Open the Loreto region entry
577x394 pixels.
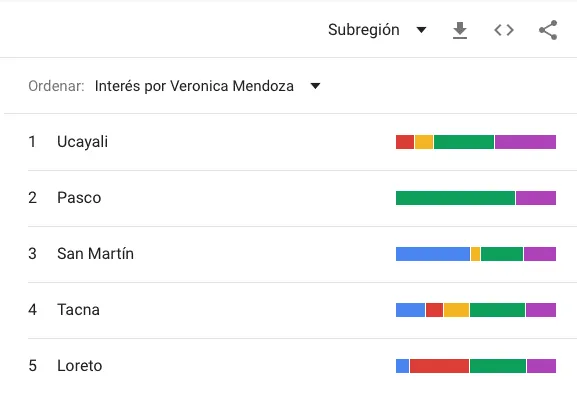coord(292,366)
